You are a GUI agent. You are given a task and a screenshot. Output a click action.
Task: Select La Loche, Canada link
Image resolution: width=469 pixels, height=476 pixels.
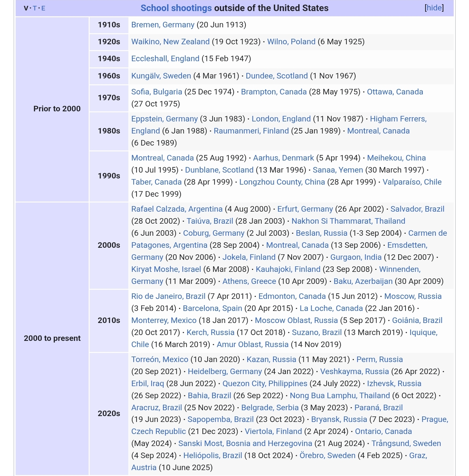(331, 308)
